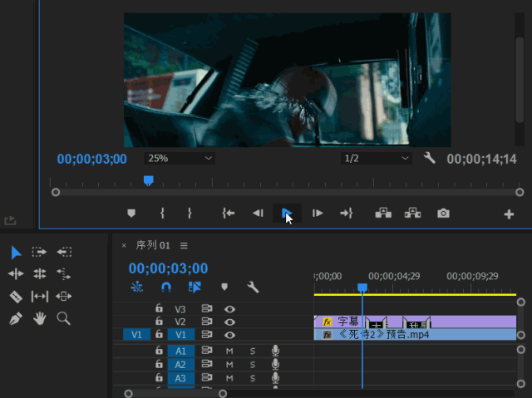This screenshot has height=398, width=532.
Task: Click the timeline playhead handle
Action: tap(362, 287)
